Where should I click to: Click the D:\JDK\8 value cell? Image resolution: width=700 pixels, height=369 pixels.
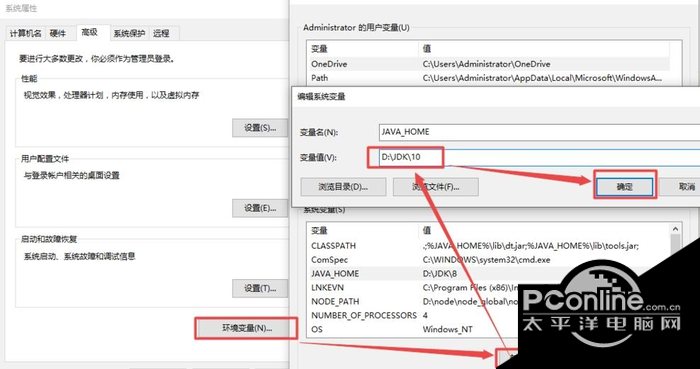coord(440,274)
